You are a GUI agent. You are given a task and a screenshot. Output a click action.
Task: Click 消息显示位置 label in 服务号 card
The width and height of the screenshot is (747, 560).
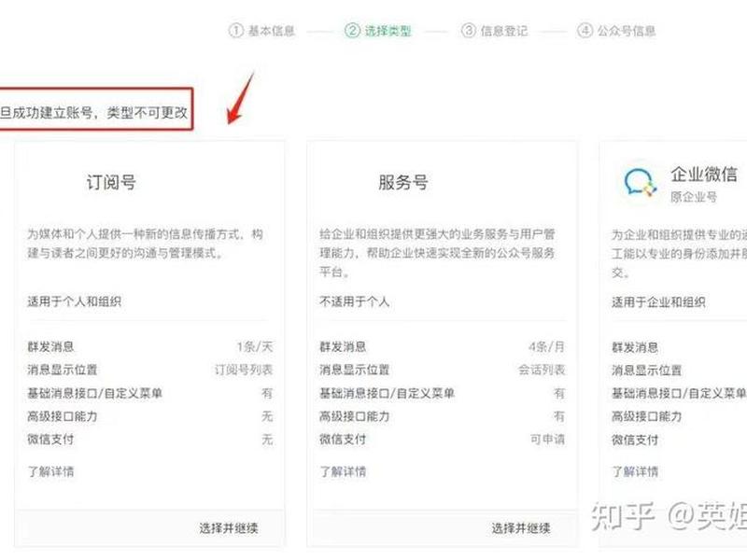(355, 370)
